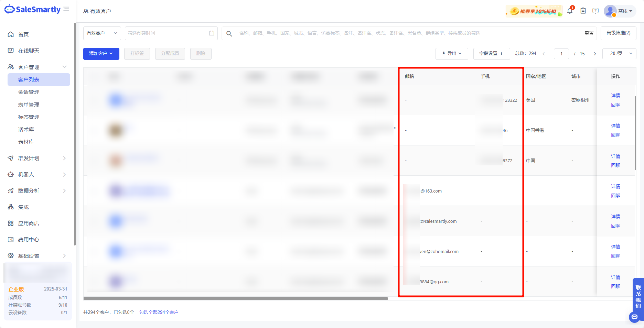Click the page number input field

point(561,54)
